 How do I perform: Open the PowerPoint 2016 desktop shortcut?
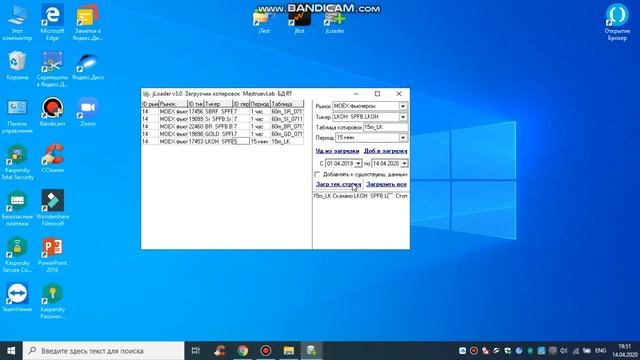(x=52, y=255)
